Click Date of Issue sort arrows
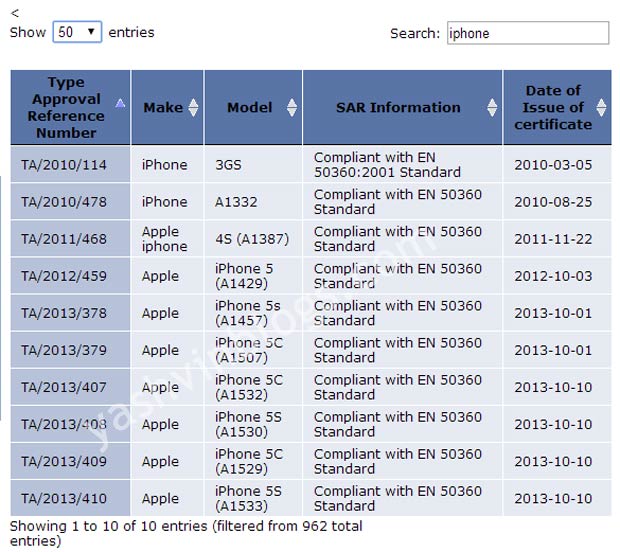The height and width of the screenshot is (552, 620). point(601,108)
